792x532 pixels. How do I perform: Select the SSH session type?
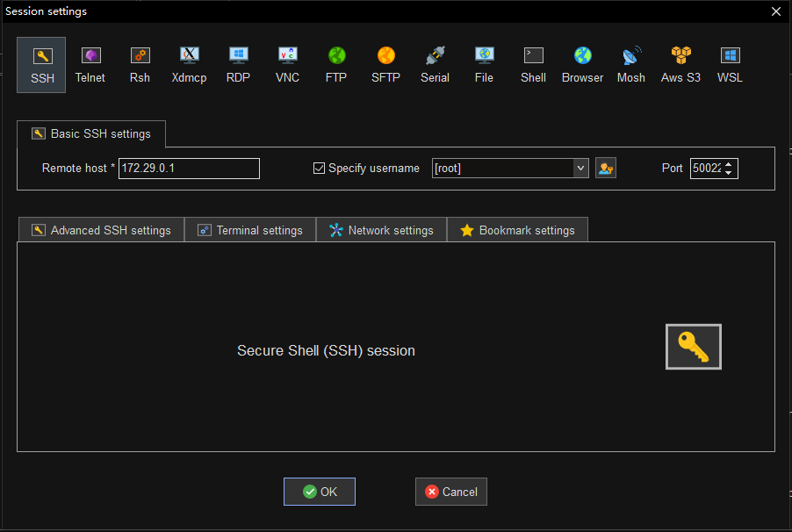(41, 65)
